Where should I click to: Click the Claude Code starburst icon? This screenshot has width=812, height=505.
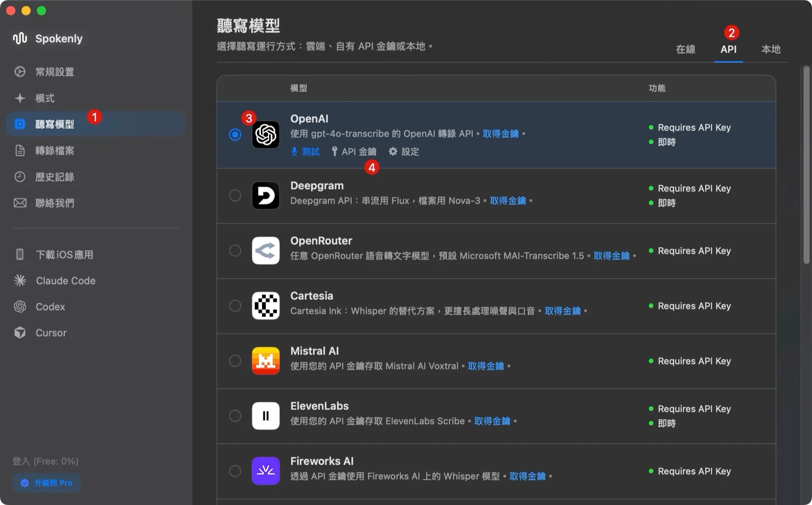pyautogui.click(x=20, y=280)
